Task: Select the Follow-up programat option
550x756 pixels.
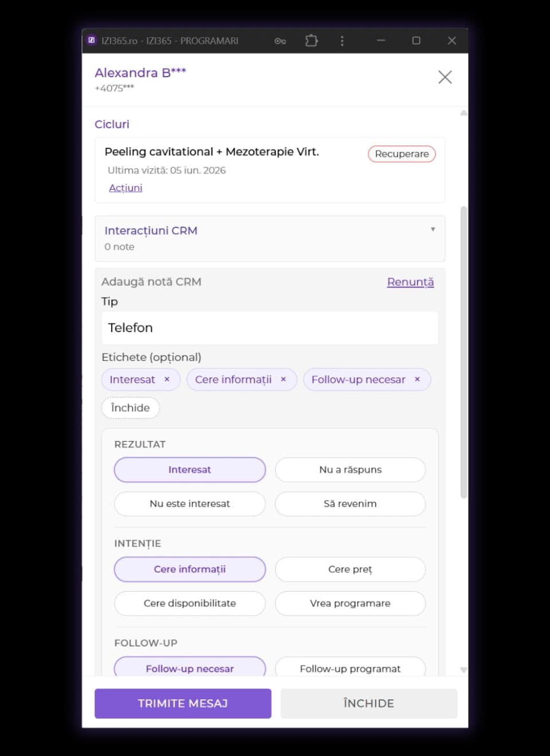Action: tap(350, 667)
